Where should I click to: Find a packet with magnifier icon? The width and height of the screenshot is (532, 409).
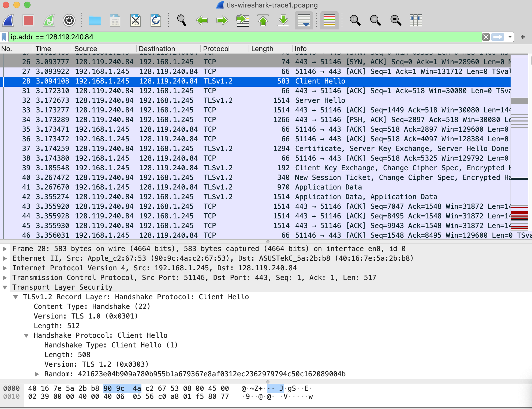[182, 20]
